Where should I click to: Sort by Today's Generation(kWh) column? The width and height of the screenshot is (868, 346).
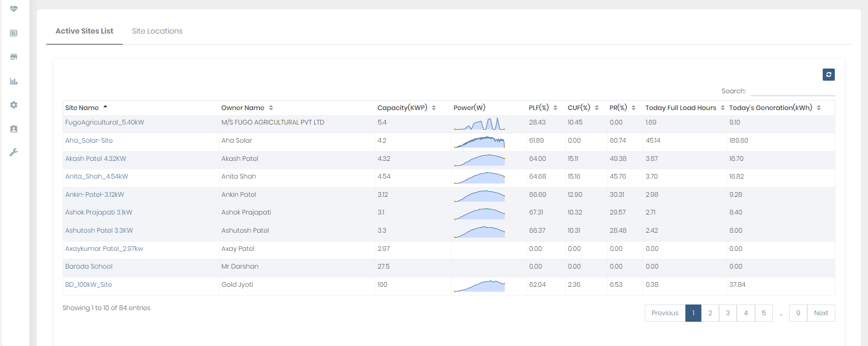click(770, 108)
